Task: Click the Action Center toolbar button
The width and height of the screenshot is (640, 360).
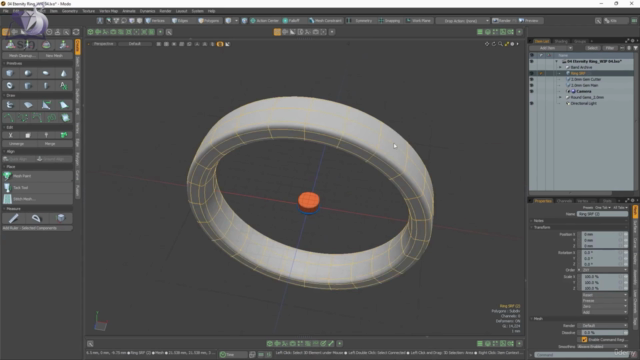Action: pyautogui.click(x=264, y=20)
